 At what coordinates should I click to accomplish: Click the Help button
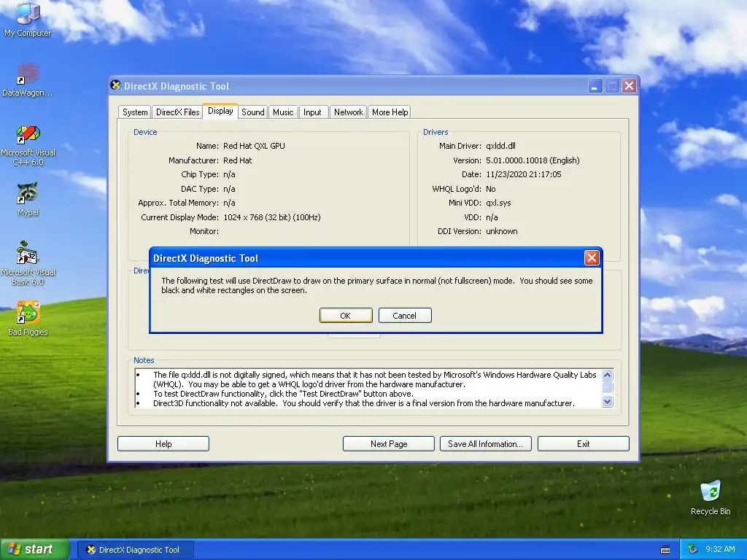[x=163, y=444]
